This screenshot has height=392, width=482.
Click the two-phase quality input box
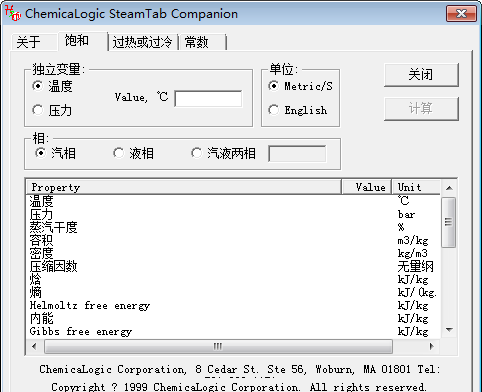297,154
